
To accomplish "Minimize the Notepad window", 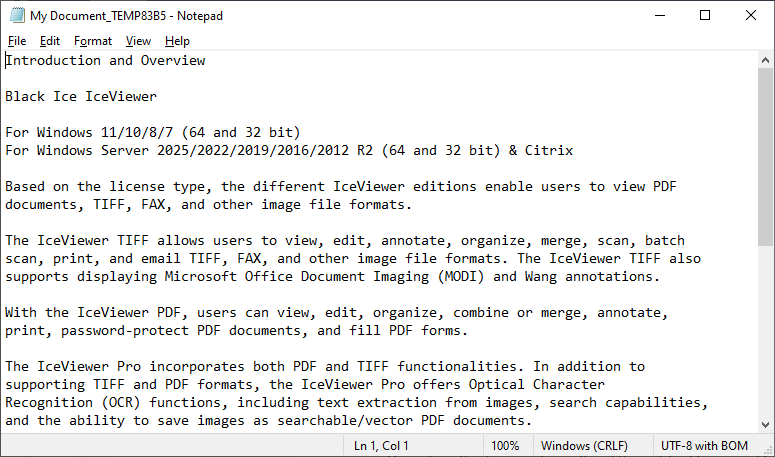I will point(660,15).
